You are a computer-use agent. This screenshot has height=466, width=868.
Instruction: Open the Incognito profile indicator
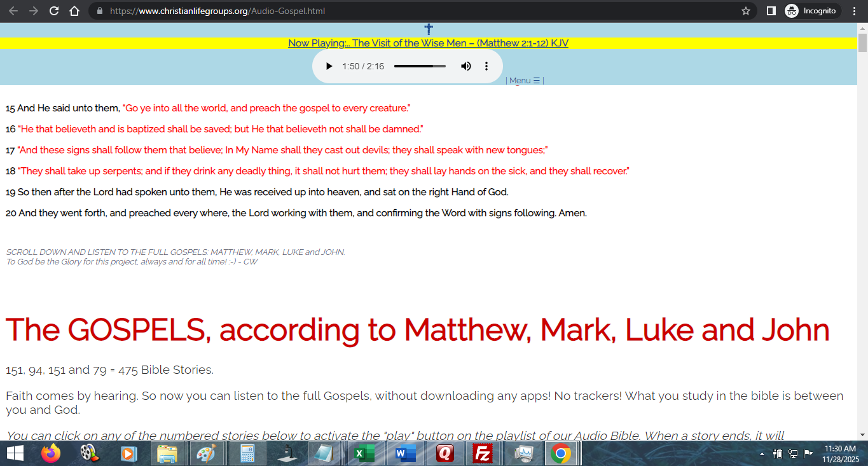click(x=812, y=11)
